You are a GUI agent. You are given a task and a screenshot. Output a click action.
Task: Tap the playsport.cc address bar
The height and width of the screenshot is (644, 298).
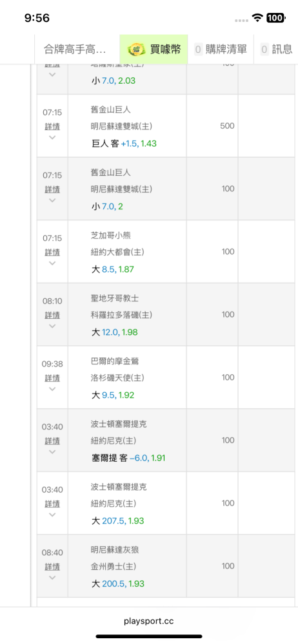tap(149, 621)
